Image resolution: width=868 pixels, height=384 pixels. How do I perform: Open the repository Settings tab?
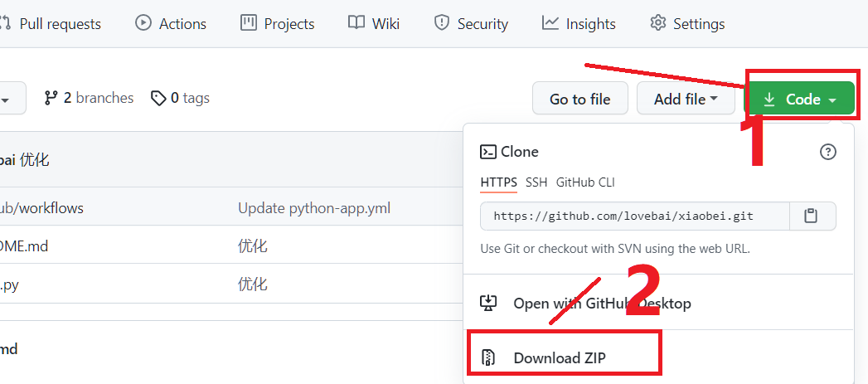pos(687,24)
